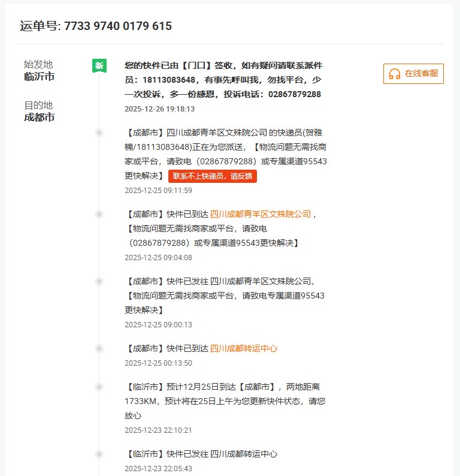Click the green 新 badge on the timeline

point(99,65)
